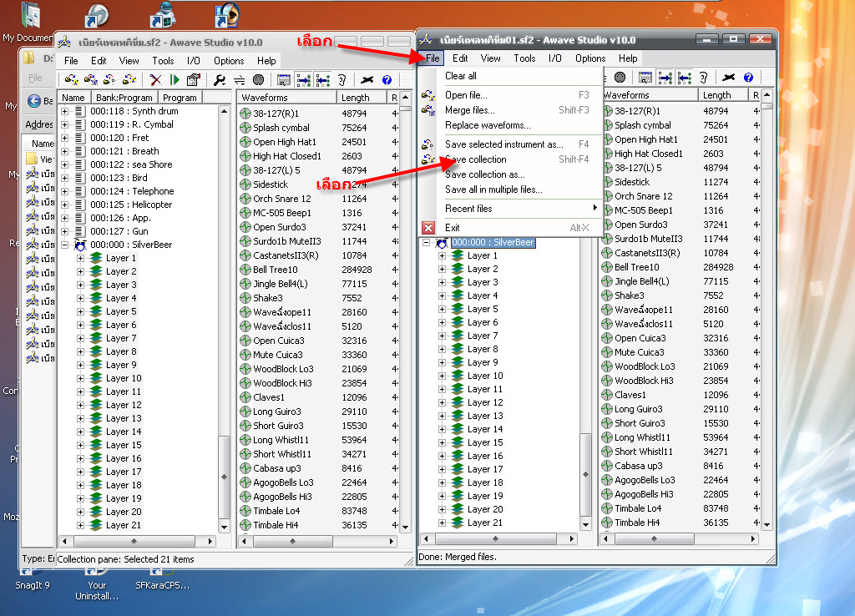
Task: Click the ear audition icon in left toolbar
Action: 341,80
